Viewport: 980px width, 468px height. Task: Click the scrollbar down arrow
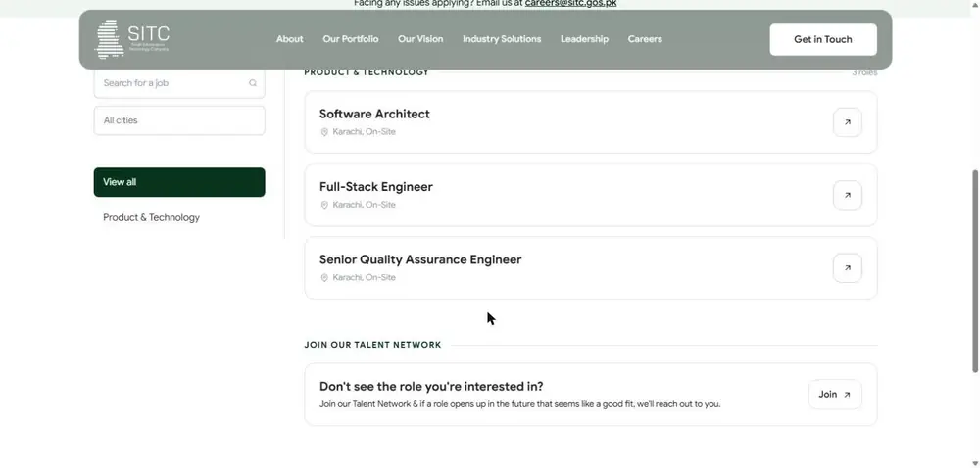(x=975, y=463)
